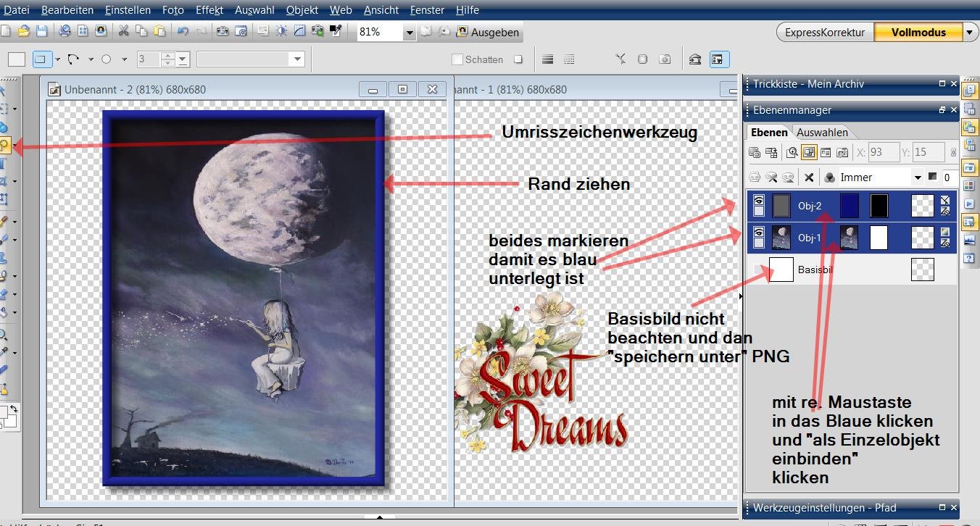Hide the Obj-1 layer with the eye icon
Screen dimensions: 980x526
pyautogui.click(x=758, y=232)
